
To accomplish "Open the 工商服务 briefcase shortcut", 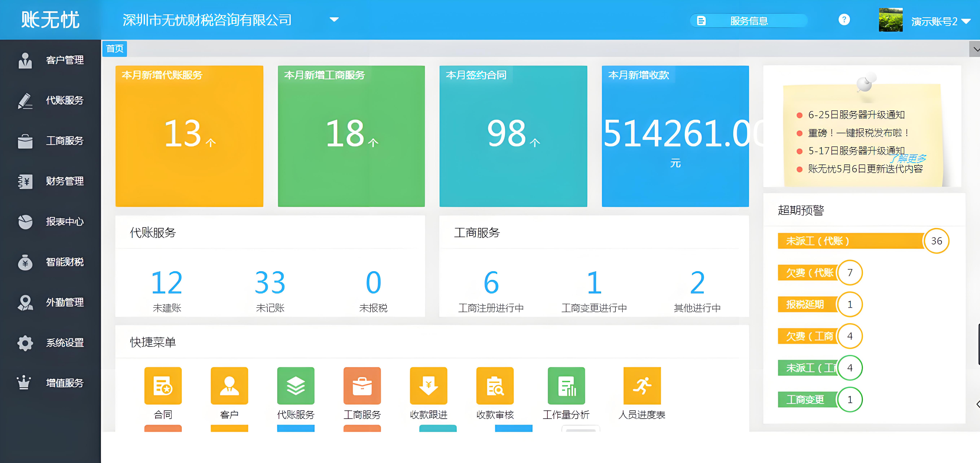I will [362, 385].
